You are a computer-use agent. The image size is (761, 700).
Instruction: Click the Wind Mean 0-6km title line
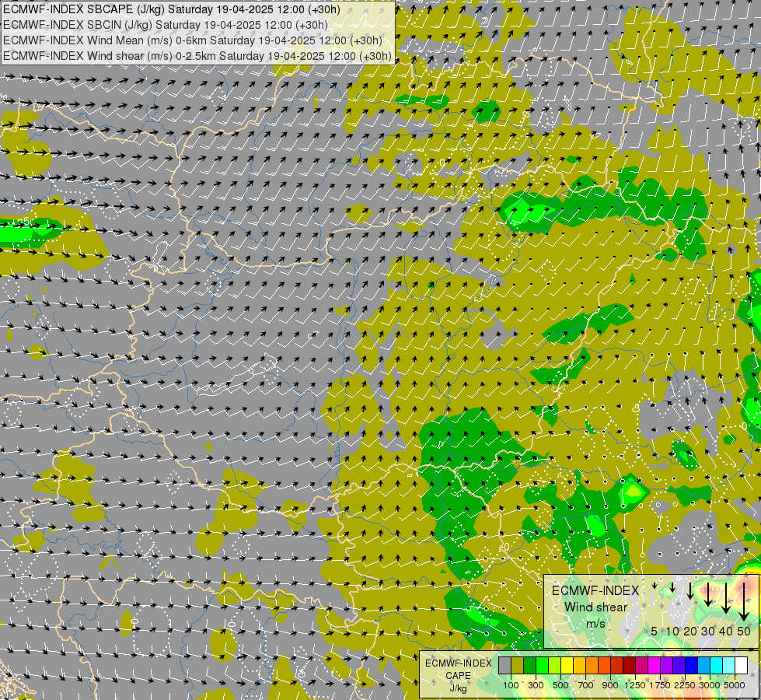click(192, 40)
